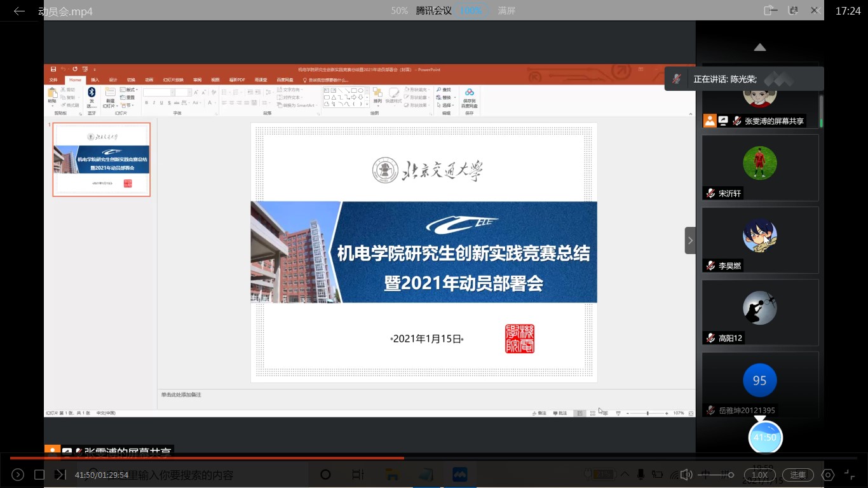
Task: Toggle fullscreen icon at bottom right
Action: (850, 475)
